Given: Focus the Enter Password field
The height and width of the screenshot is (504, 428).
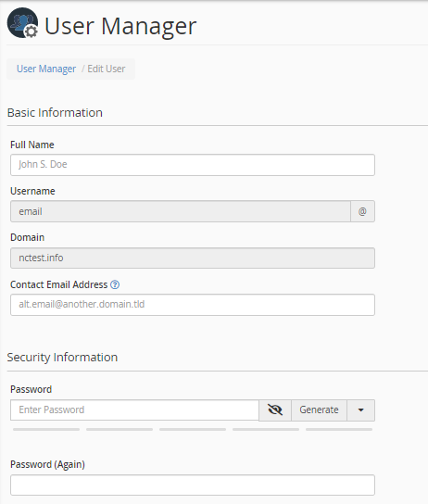Looking at the screenshot, I should (134, 409).
